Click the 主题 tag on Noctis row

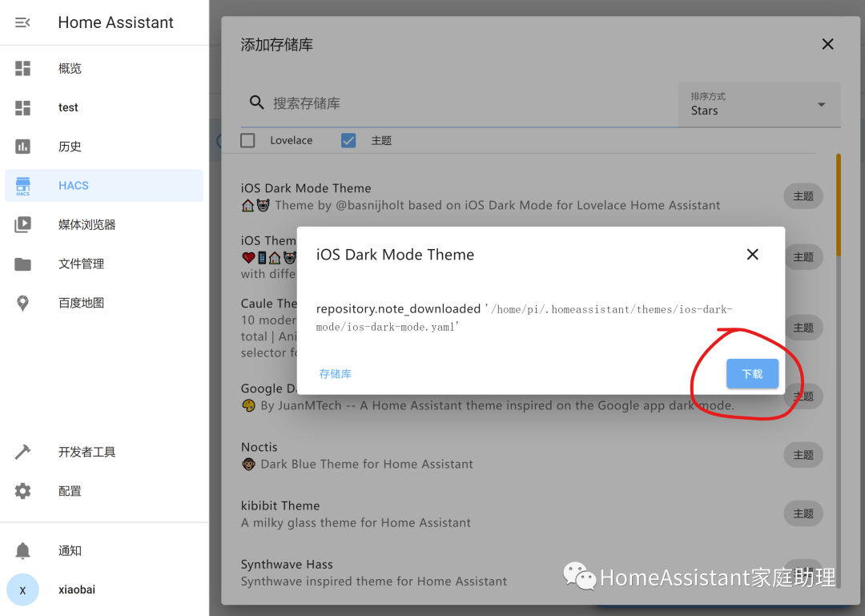(803, 455)
